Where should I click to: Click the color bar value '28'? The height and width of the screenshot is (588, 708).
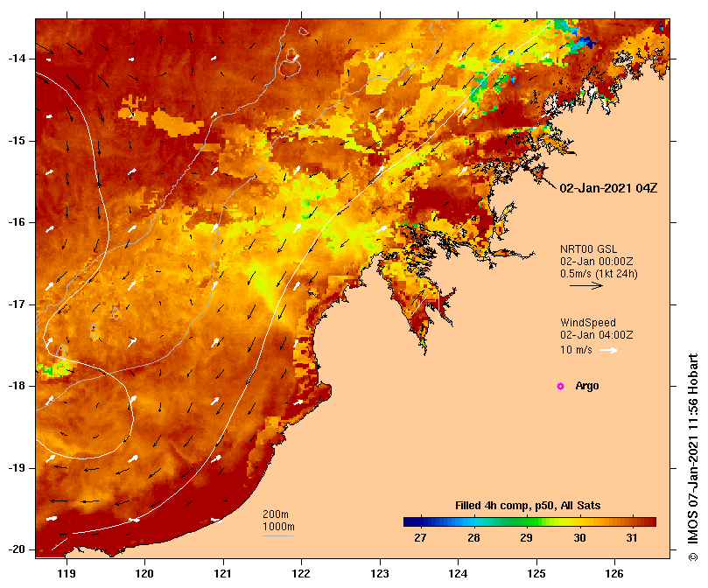pos(473,538)
